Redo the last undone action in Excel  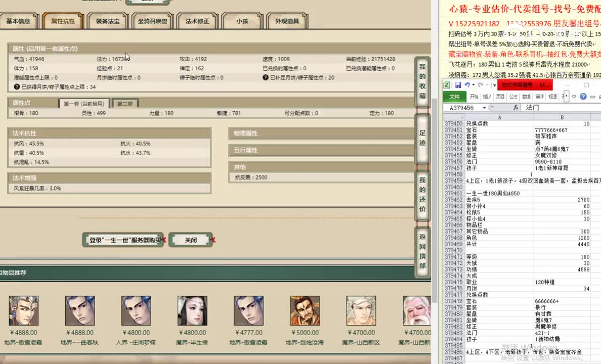[x=480, y=85]
